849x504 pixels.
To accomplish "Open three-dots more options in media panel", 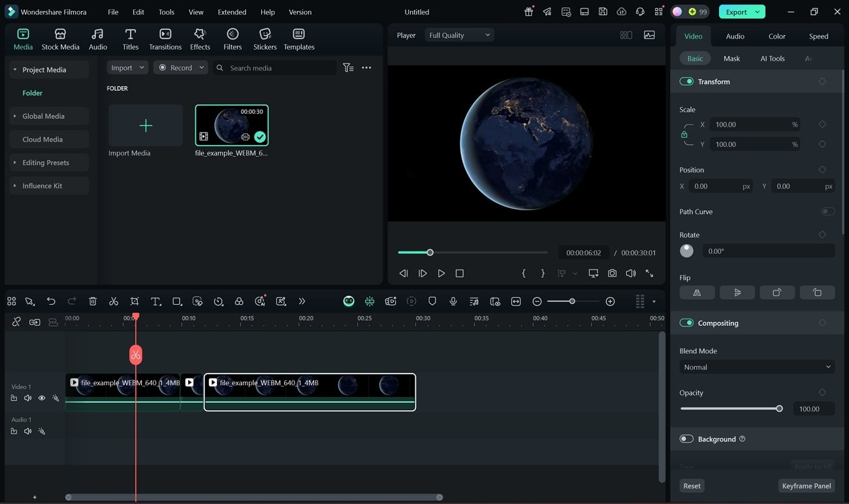I will 366,68.
